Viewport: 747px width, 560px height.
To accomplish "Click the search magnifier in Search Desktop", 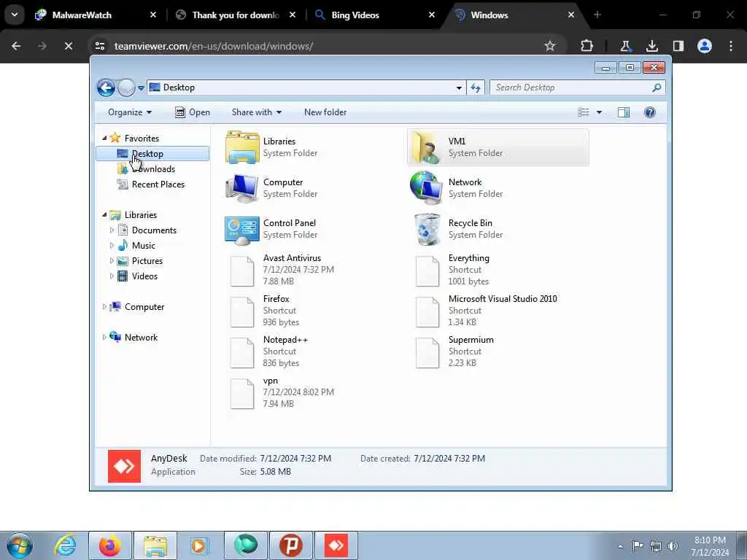I will point(657,87).
